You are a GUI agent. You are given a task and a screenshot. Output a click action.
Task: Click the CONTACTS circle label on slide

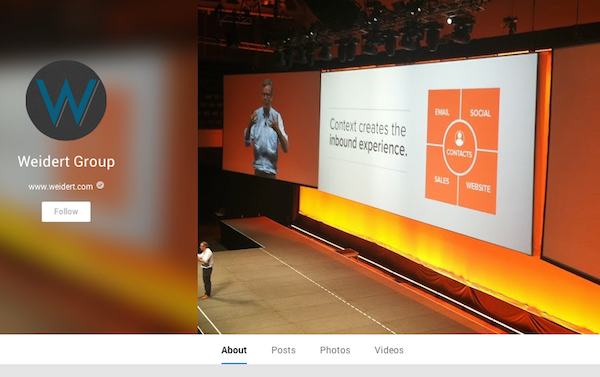pos(459,153)
